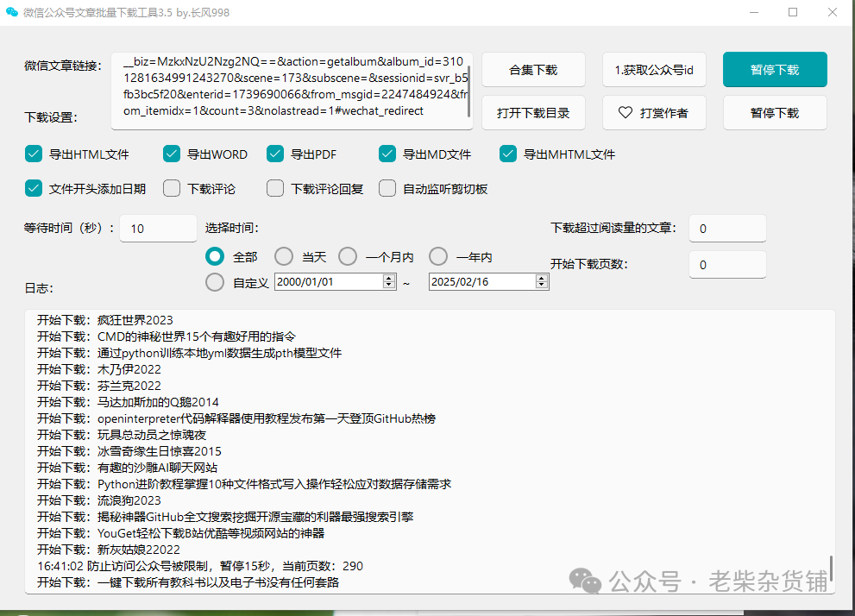
Task: Click log line 木乃伊2022
Action: [98, 369]
